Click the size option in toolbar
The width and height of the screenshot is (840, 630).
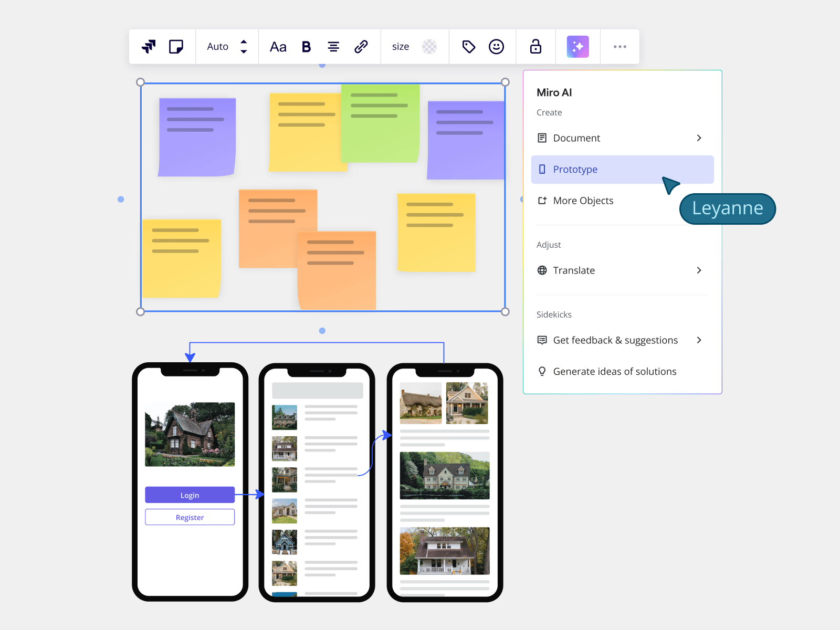(x=401, y=47)
